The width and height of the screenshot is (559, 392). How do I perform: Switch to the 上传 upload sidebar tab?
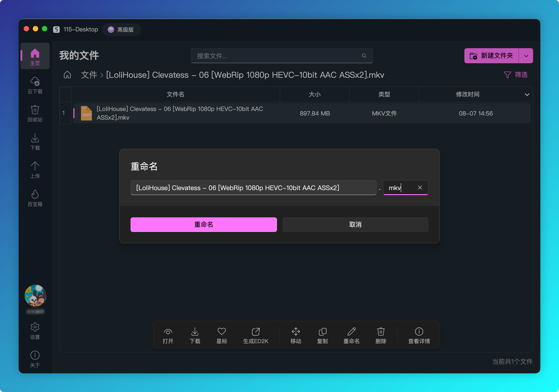click(x=35, y=169)
